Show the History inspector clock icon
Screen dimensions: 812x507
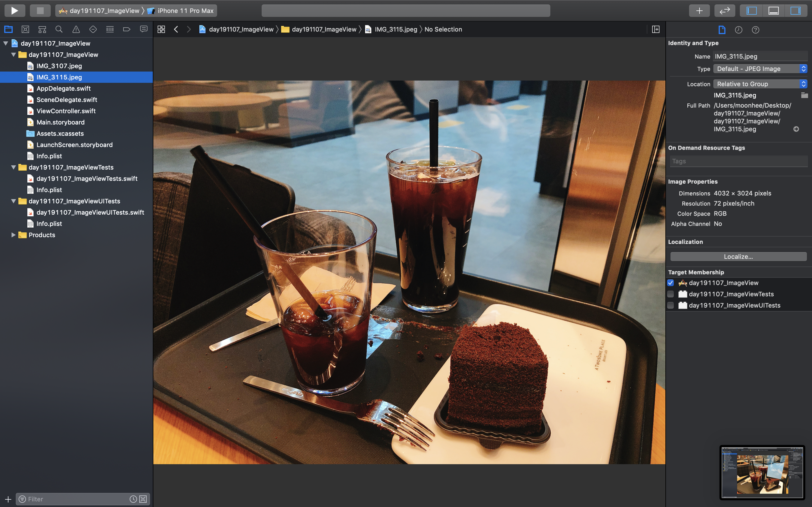tap(738, 30)
